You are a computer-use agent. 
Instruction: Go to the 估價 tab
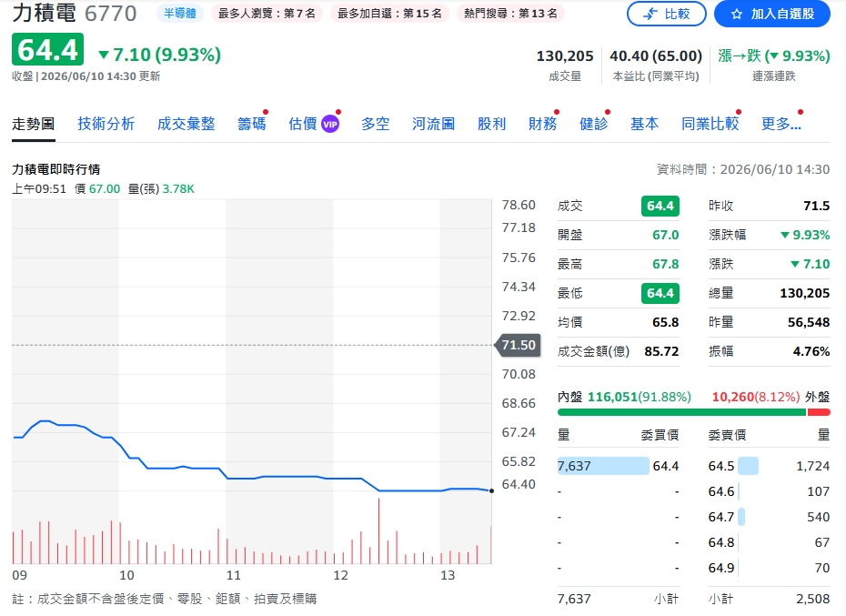click(x=303, y=124)
